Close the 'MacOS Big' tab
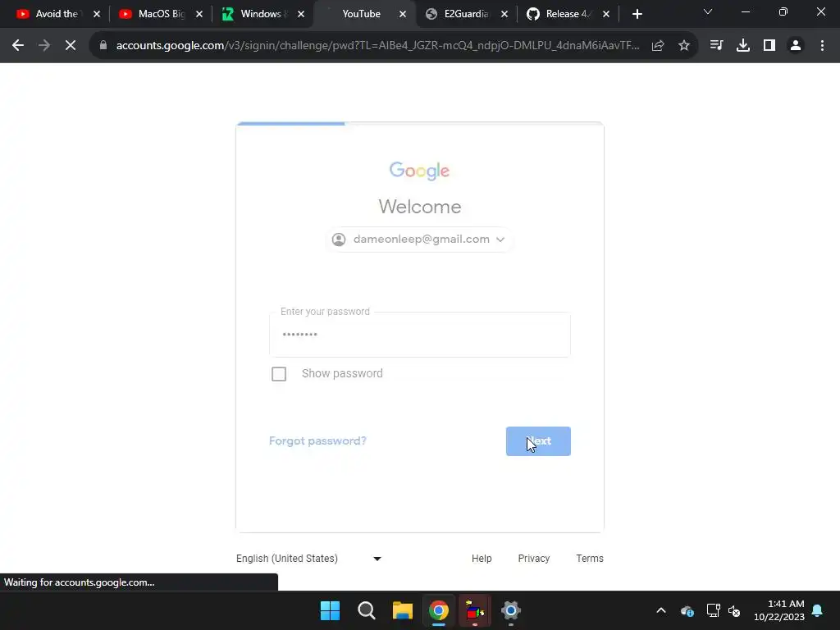Screen dimensions: 840x630 pos(199,14)
